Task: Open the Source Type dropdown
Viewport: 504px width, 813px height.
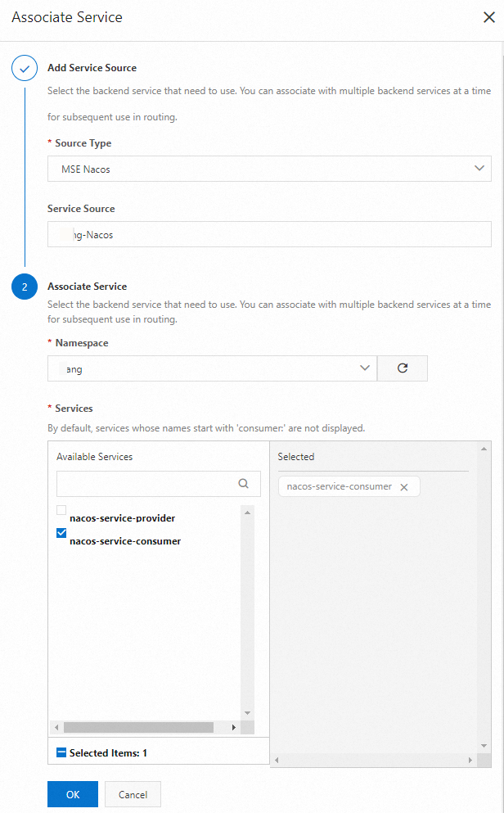Action: (x=269, y=169)
